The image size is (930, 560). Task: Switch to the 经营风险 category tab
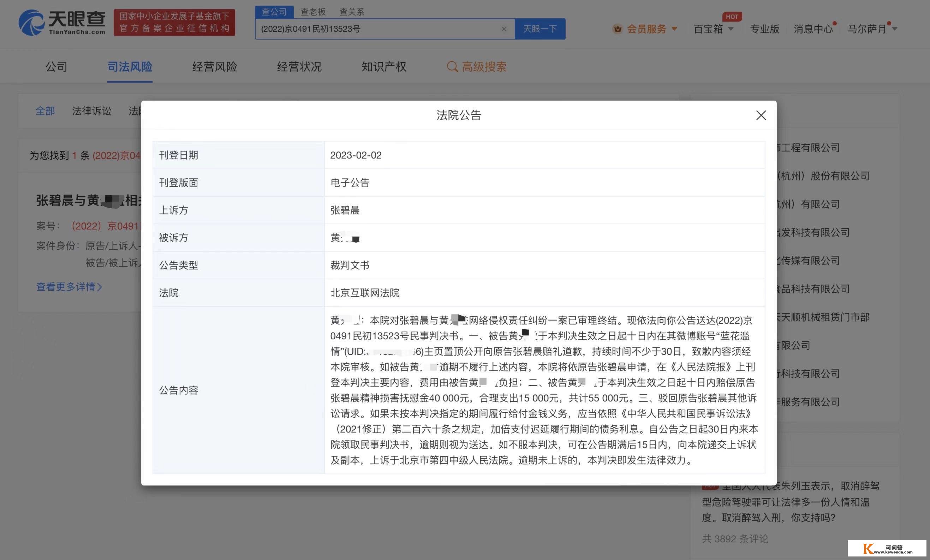(215, 67)
